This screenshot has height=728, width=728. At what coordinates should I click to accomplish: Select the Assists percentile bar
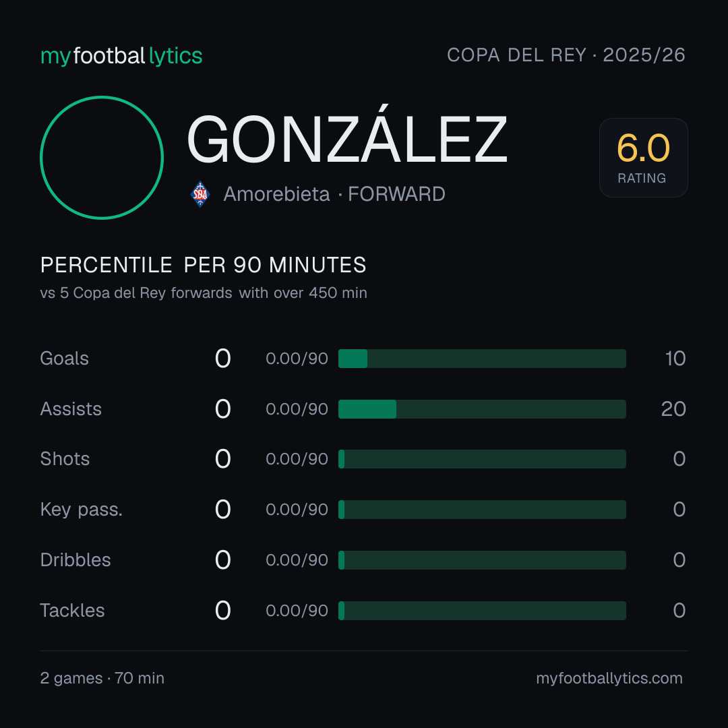482,409
